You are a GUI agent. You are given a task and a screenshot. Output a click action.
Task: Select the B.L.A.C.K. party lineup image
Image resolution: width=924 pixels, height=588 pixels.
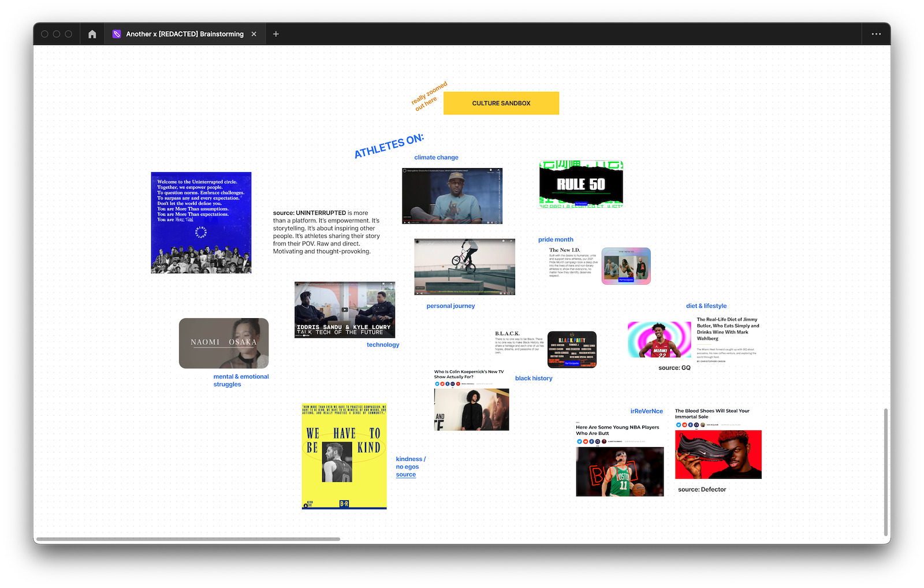point(572,349)
